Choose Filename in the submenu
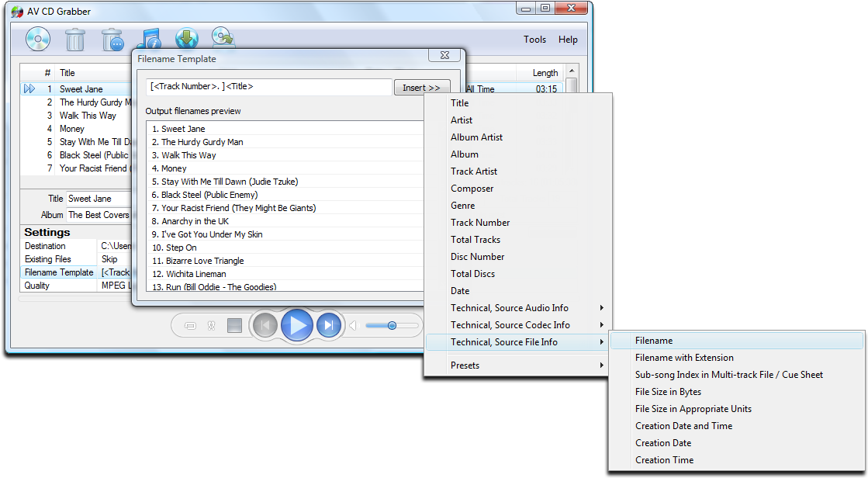Viewport: 868px width, 478px height. point(736,341)
